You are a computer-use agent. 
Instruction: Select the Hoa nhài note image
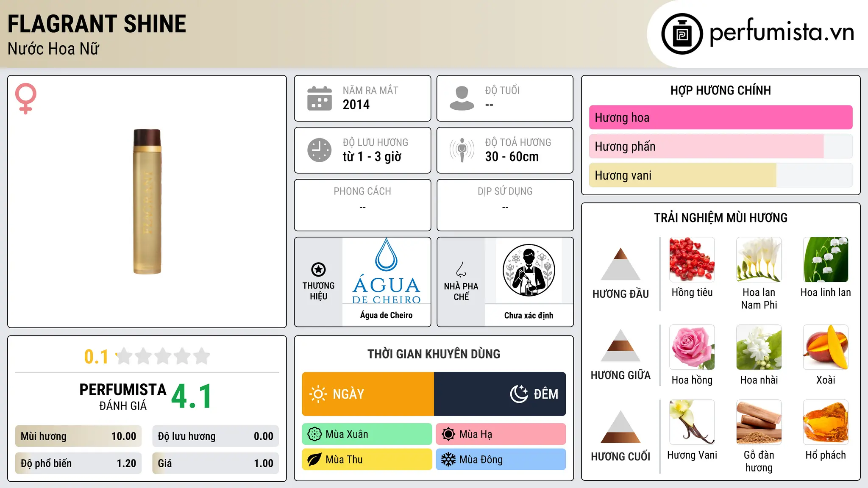(759, 347)
